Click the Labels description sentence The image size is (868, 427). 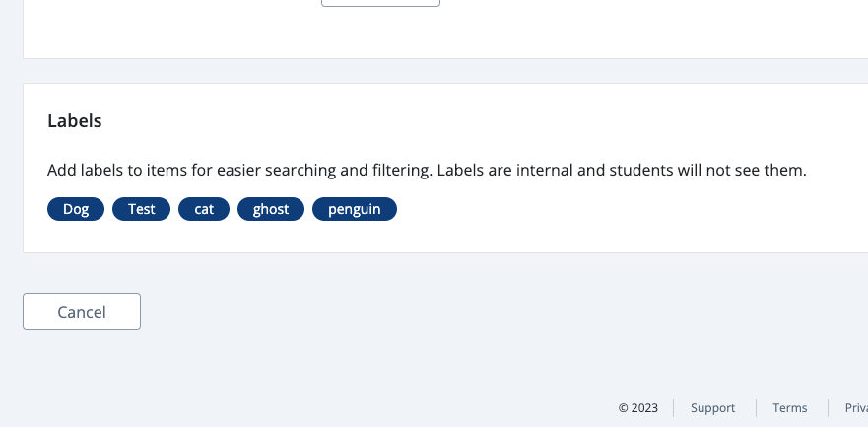click(x=427, y=171)
